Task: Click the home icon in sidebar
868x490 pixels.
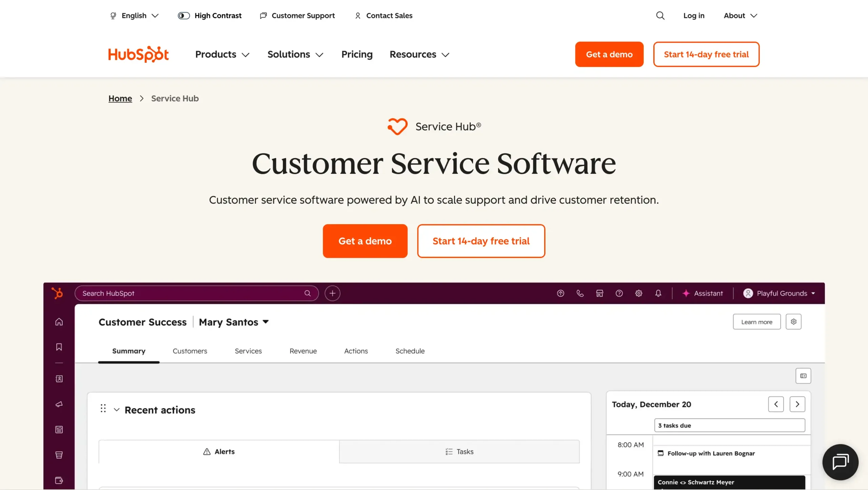Action: [x=59, y=322]
